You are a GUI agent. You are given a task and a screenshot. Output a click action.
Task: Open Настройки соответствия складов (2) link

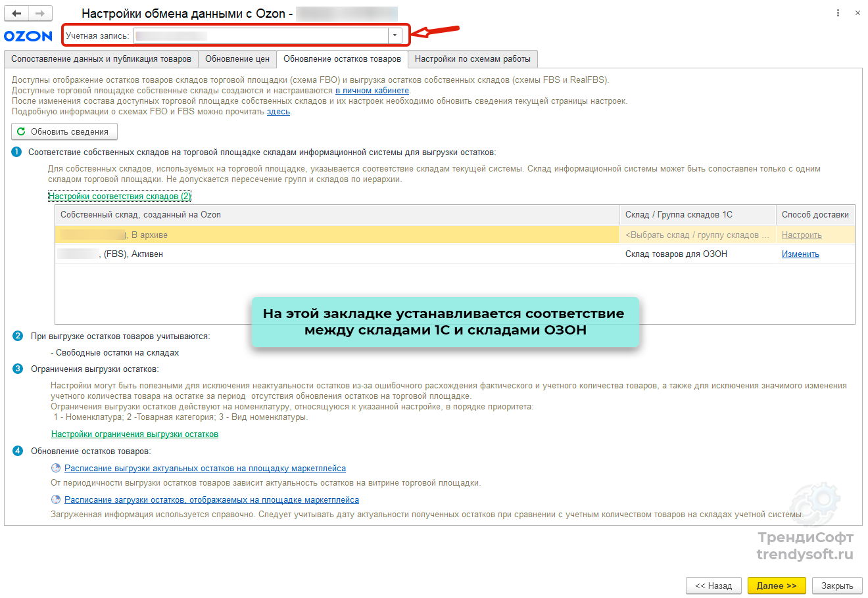click(x=120, y=196)
